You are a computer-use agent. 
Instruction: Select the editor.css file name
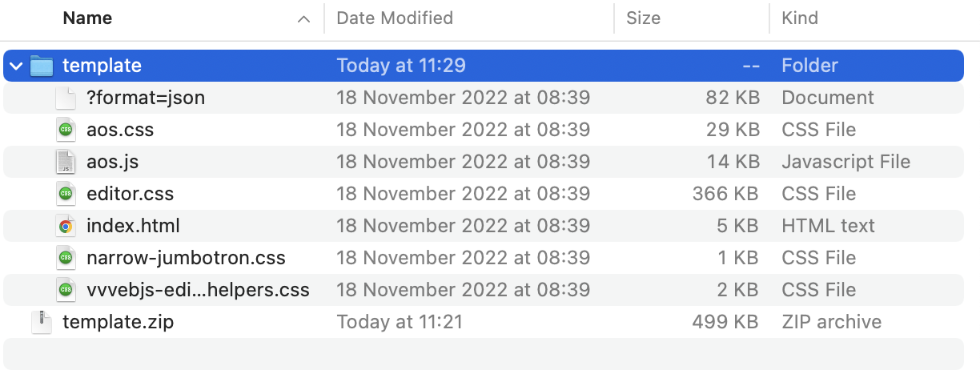click(x=130, y=194)
